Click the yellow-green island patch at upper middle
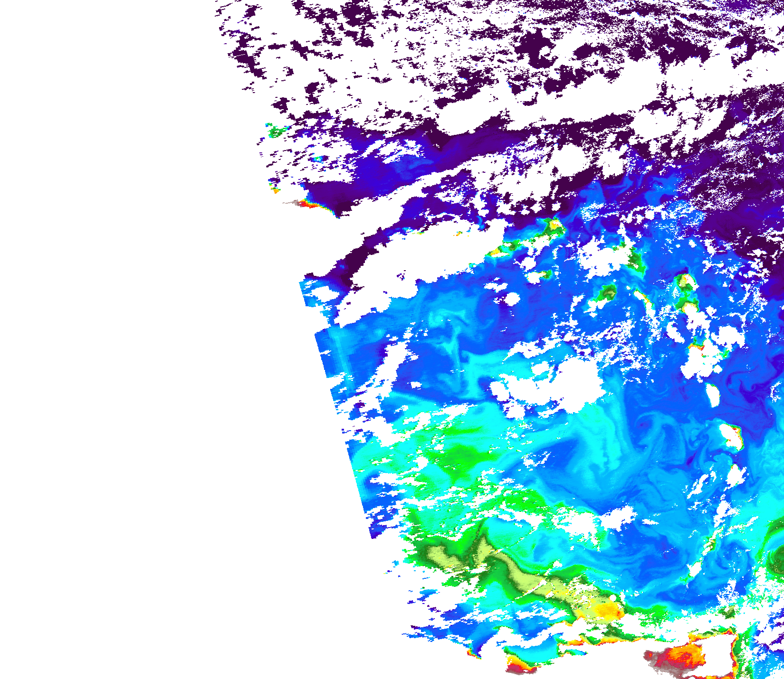 554,227
